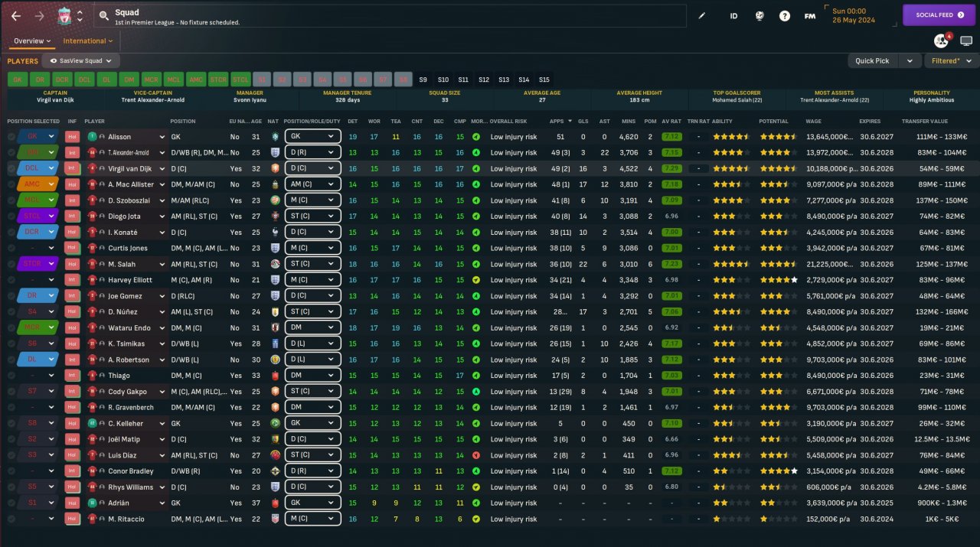Toggle selection circle for Conor Bradley

(11, 471)
